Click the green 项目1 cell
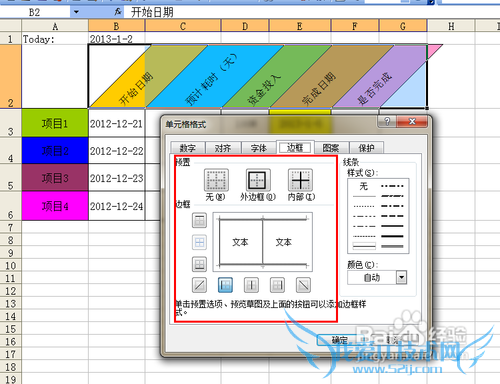This screenshot has height=384, width=500. pyautogui.click(x=55, y=123)
